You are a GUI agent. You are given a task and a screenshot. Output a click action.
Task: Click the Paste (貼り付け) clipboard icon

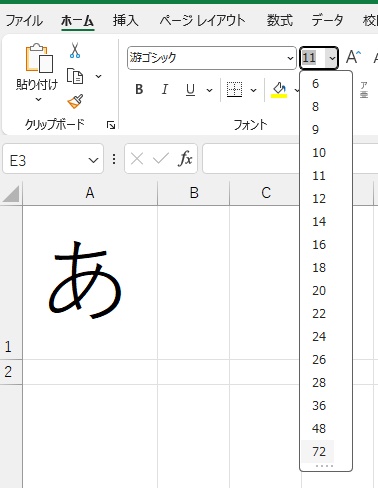coord(39,58)
